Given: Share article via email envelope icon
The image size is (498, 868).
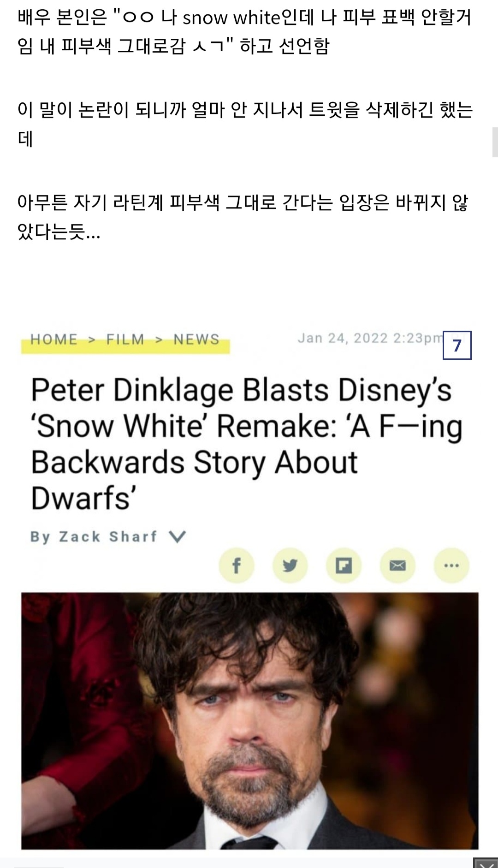Looking at the screenshot, I should pyautogui.click(x=397, y=565).
